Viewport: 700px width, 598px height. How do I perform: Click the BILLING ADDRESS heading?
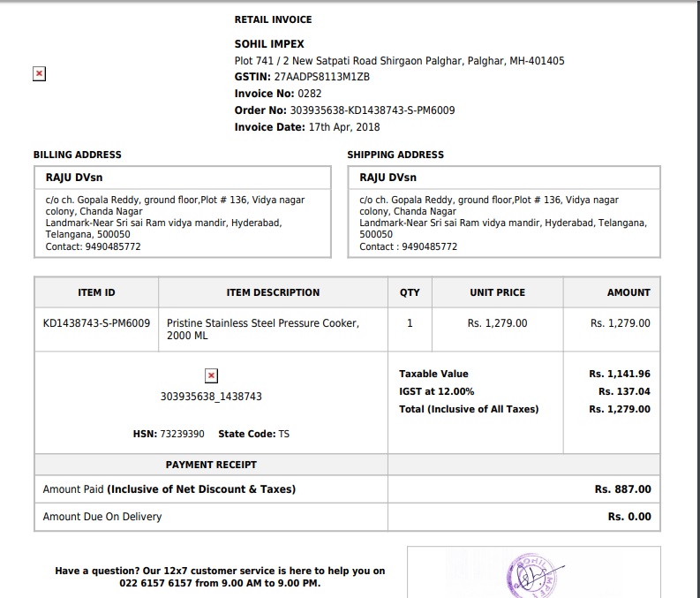coord(78,155)
